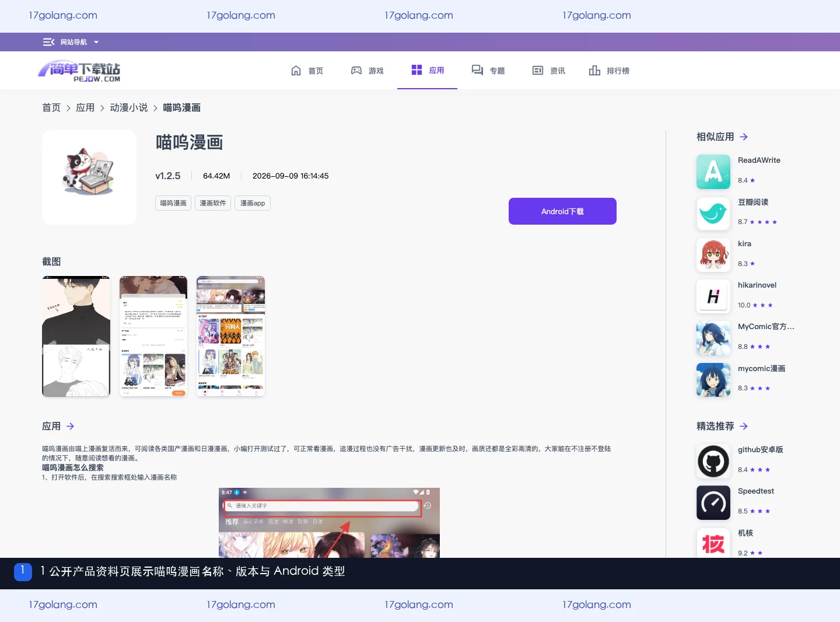The width and height of the screenshot is (840, 622).
Task: Click the arrow next to 相似应用
Action: point(744,137)
